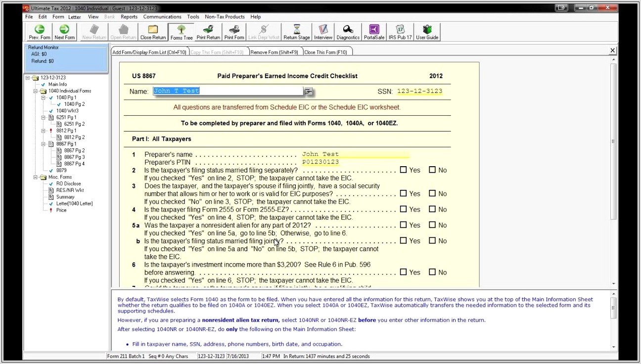641x364 pixels.
Task: Check No for line 4 Form 2555
Action: 432,209
